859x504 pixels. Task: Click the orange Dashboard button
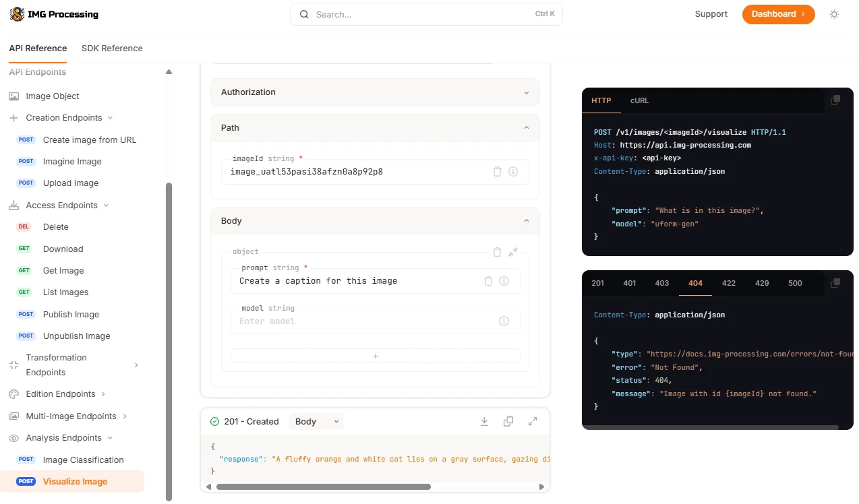778,14
